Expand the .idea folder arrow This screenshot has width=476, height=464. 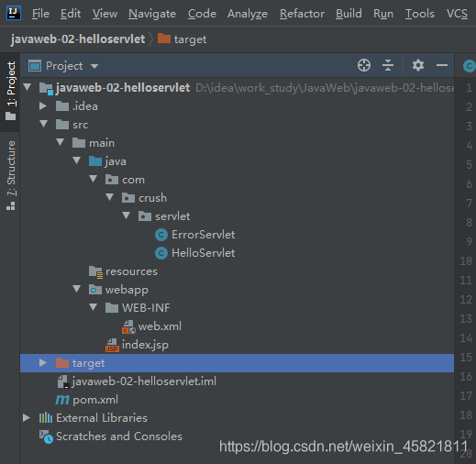tap(43, 106)
